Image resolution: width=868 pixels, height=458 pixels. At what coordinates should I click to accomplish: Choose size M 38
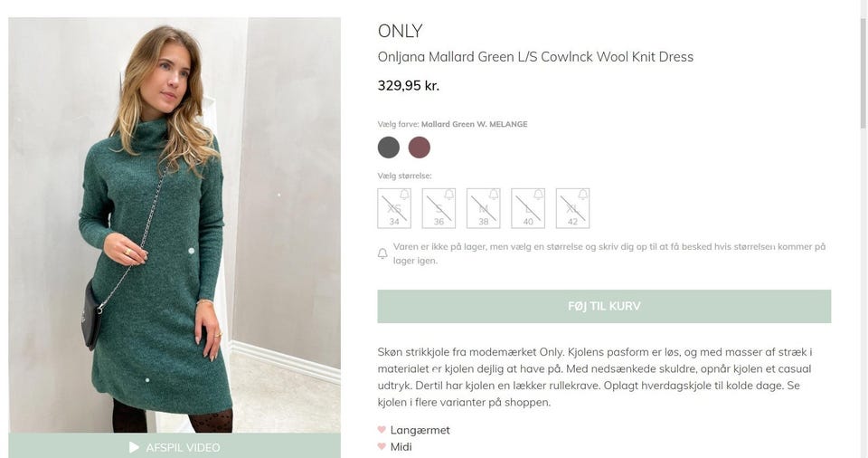pos(483,209)
